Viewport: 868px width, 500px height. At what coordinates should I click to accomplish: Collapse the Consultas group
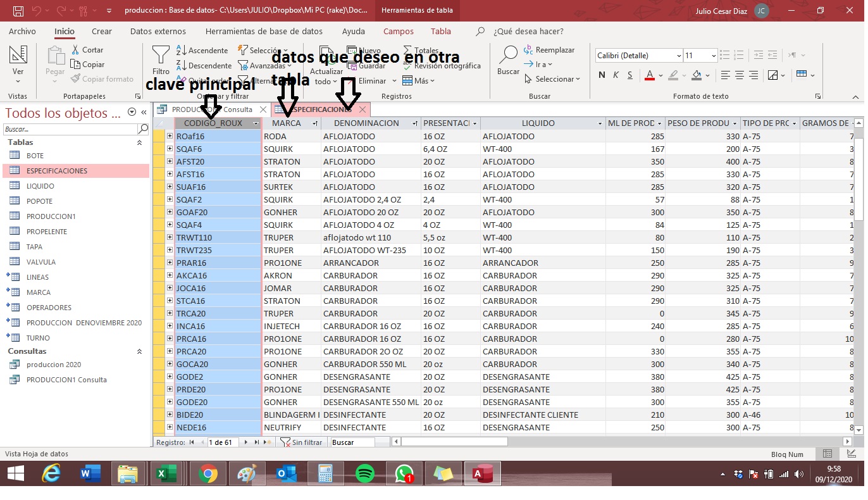tap(140, 351)
